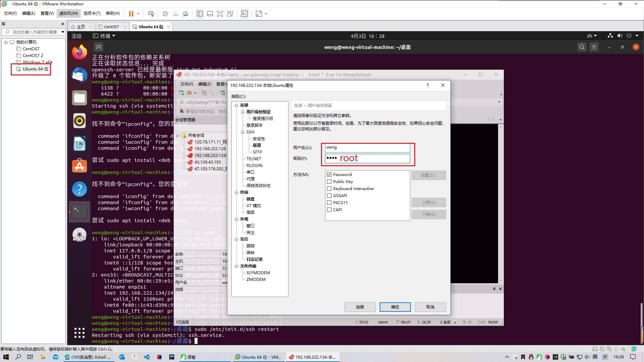Image resolution: width=644 pixels, height=362 pixels.
Task: Switch to the CentOS7 VM tab
Action: tap(111, 27)
